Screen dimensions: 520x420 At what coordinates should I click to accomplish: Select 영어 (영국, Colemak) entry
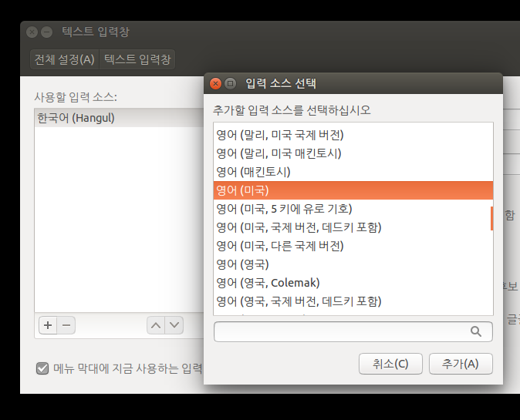(x=353, y=283)
